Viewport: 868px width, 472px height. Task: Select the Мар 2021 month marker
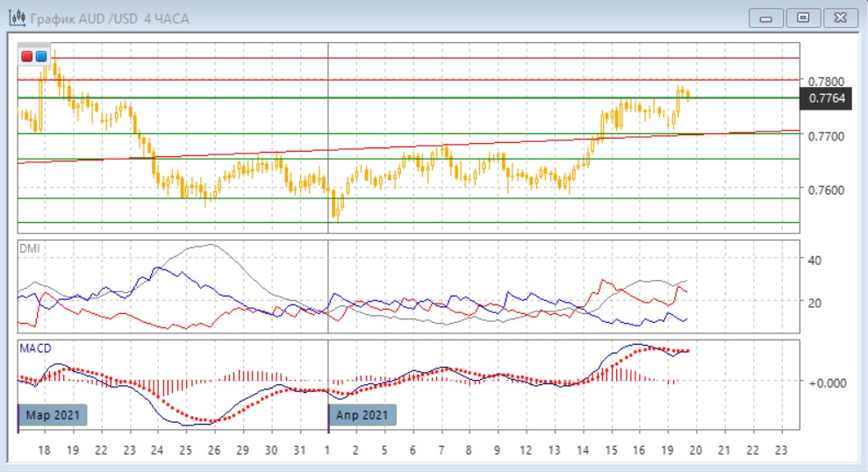[54, 415]
